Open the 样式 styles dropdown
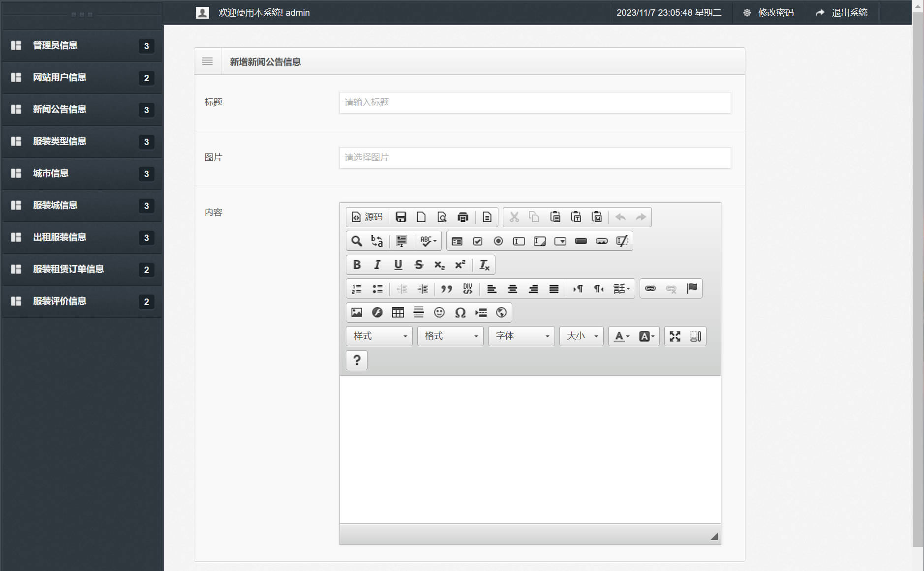 [x=379, y=336]
